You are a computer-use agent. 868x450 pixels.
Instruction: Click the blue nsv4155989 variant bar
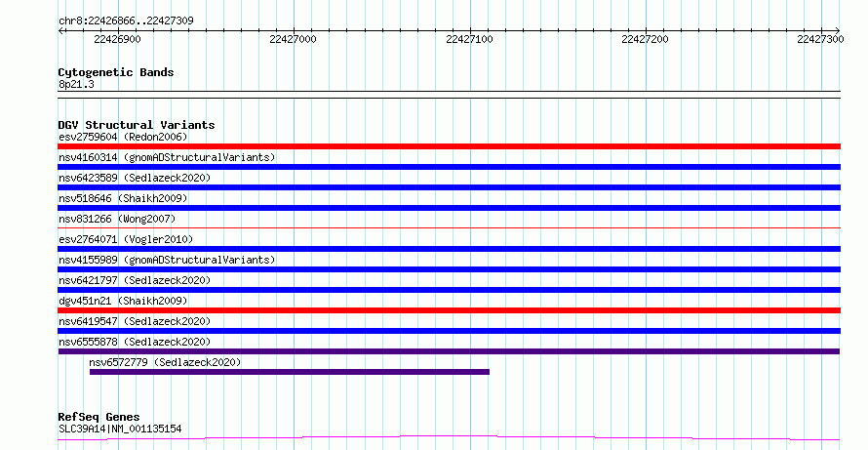(449, 269)
